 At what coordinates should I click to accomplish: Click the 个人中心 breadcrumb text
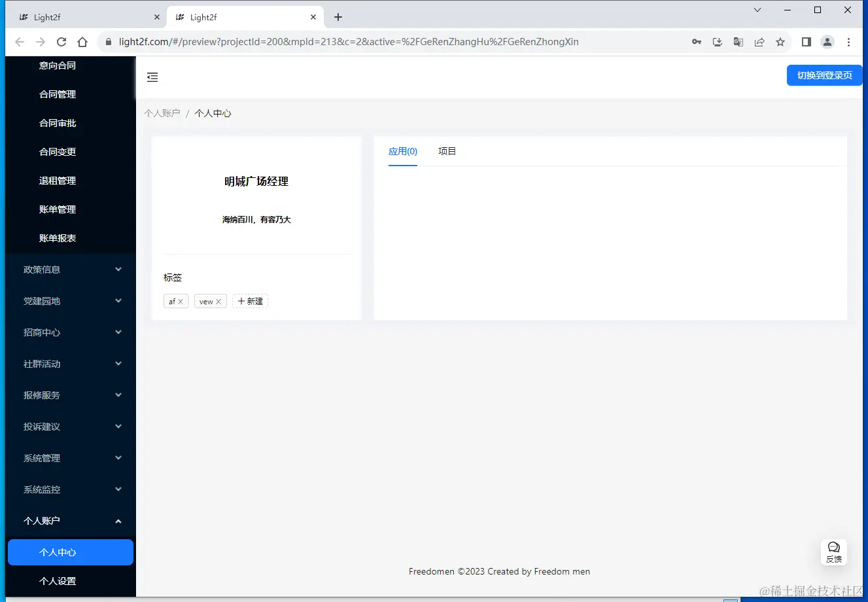[213, 113]
